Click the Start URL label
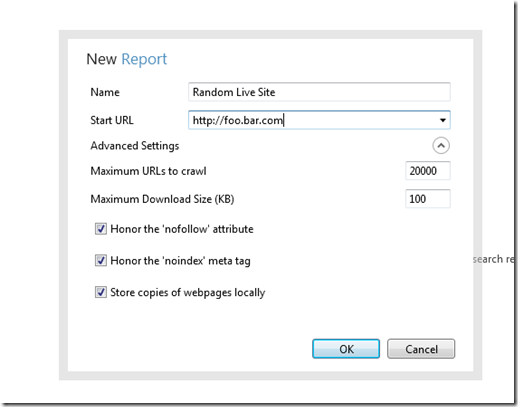Viewport: 518px width, 407px height. [112, 120]
